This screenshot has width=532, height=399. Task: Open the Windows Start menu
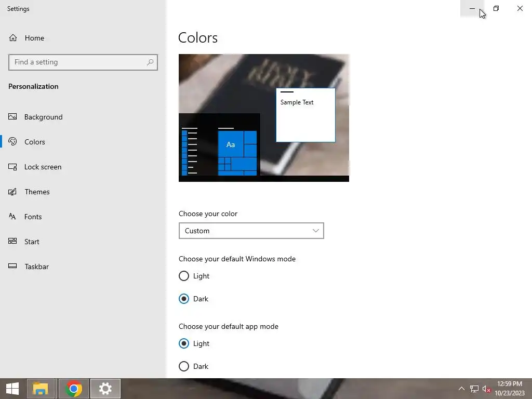coord(12,389)
